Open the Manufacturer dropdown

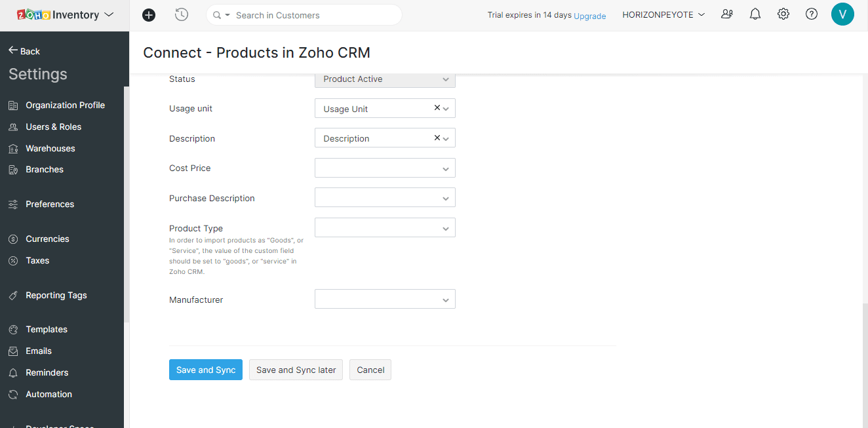point(385,300)
